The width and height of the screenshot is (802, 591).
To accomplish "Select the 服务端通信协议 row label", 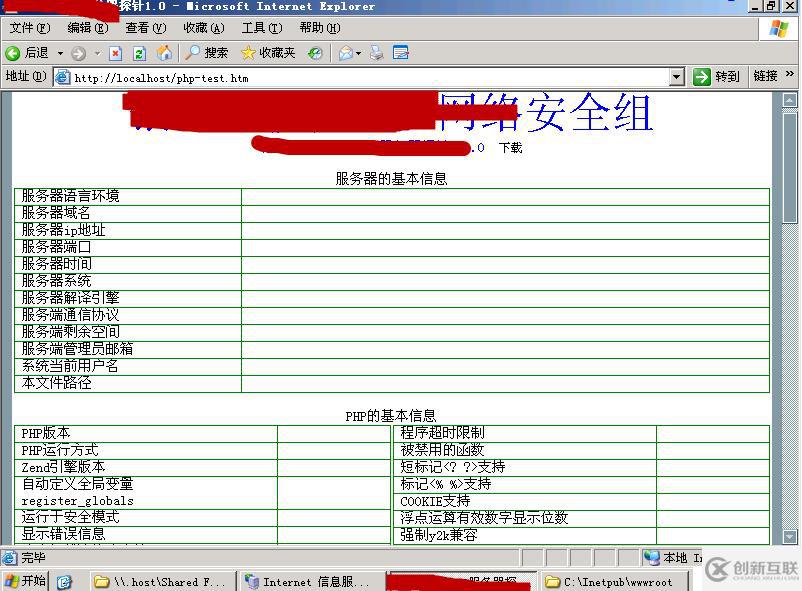I will [x=71, y=315].
